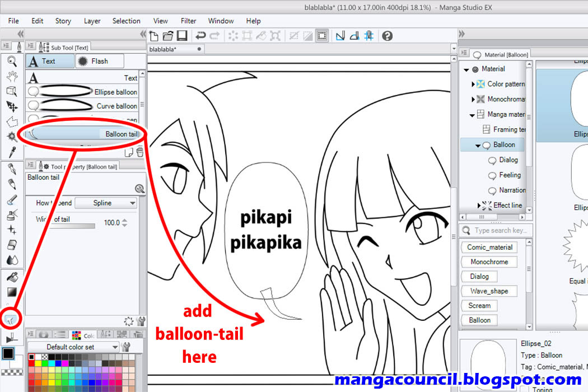Viewport: 588px width, 392px height.
Task: Select the Fill bucket tool
Action: pos(12,277)
